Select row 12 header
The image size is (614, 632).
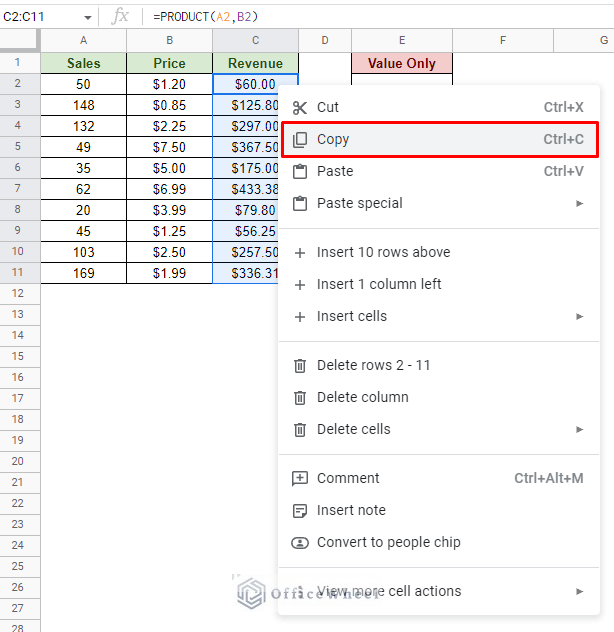click(x=20, y=293)
